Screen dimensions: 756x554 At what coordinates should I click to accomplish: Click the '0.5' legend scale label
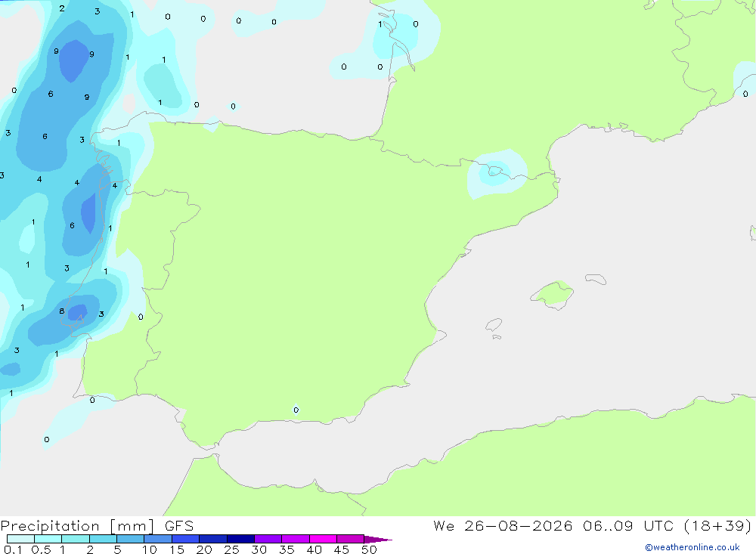(41, 549)
